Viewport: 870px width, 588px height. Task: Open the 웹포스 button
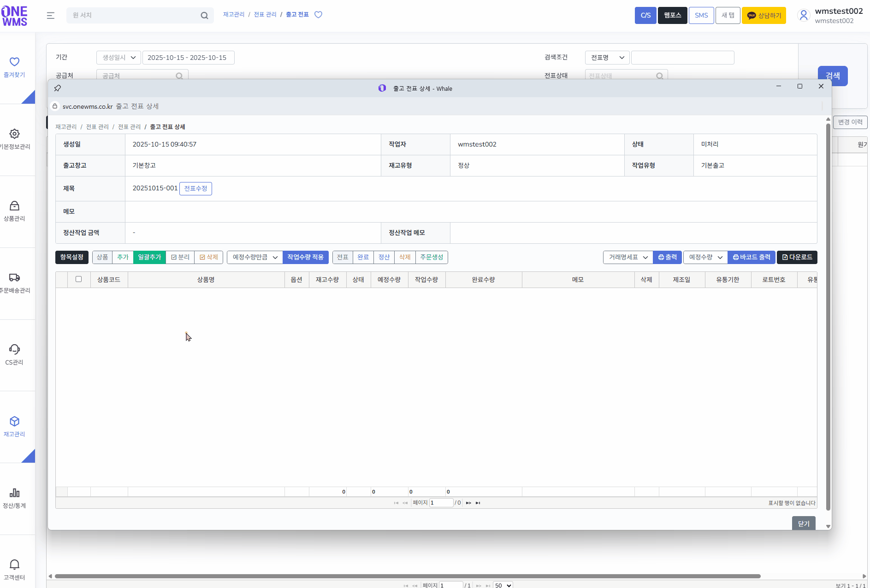[673, 16]
